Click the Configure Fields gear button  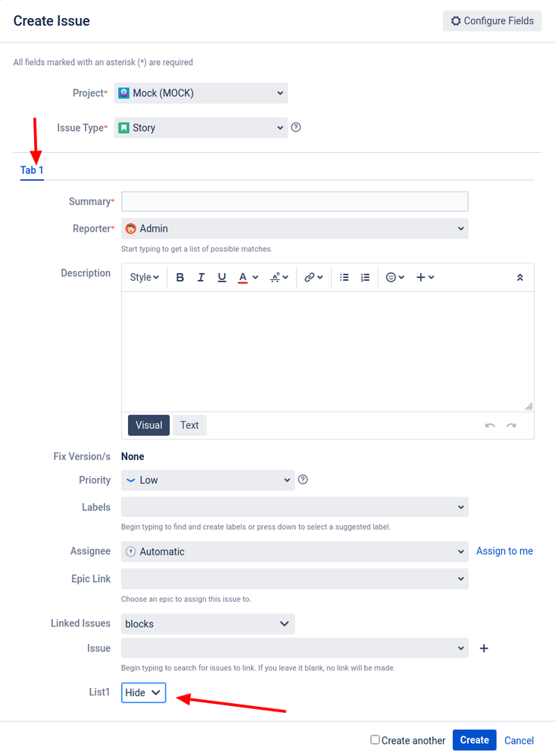point(492,21)
